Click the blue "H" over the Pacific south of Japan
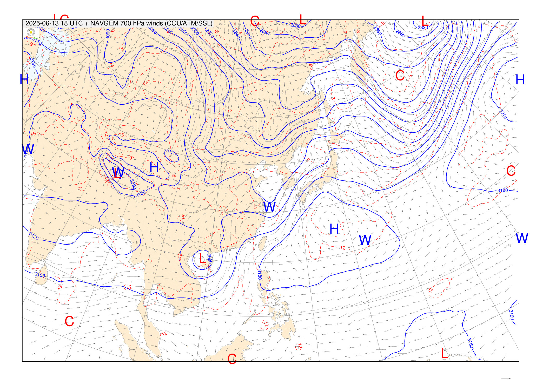The width and height of the screenshot is (543, 392). [334, 229]
